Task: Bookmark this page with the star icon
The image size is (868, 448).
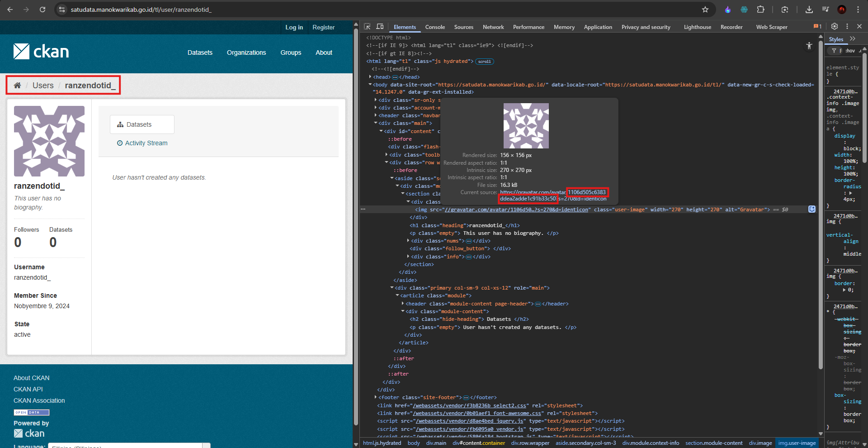Action: pos(705,10)
